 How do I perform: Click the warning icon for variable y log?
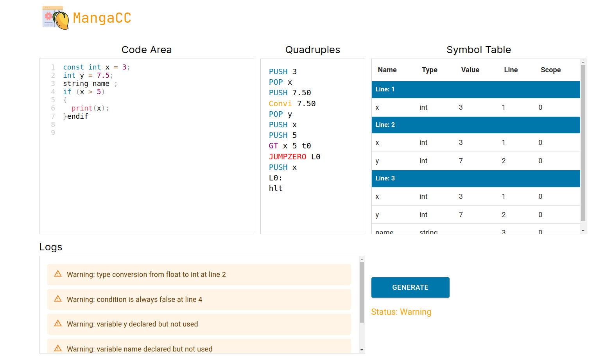[x=58, y=323]
